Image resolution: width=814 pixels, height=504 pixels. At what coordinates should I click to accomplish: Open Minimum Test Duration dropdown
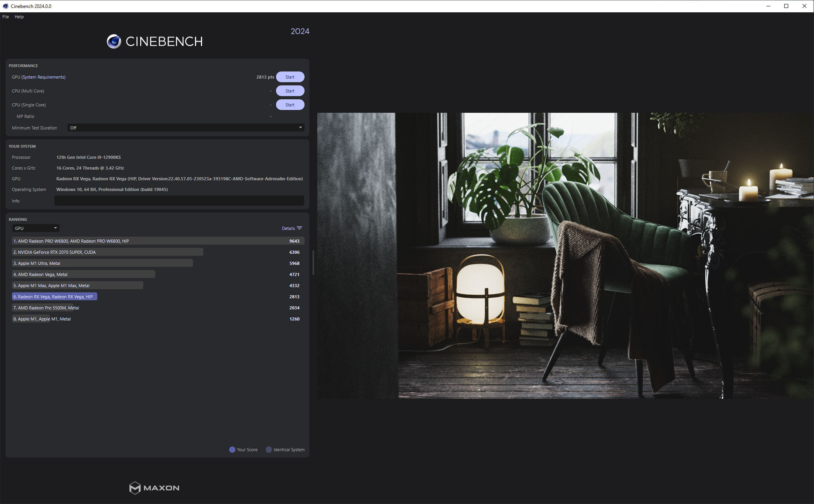(x=186, y=128)
